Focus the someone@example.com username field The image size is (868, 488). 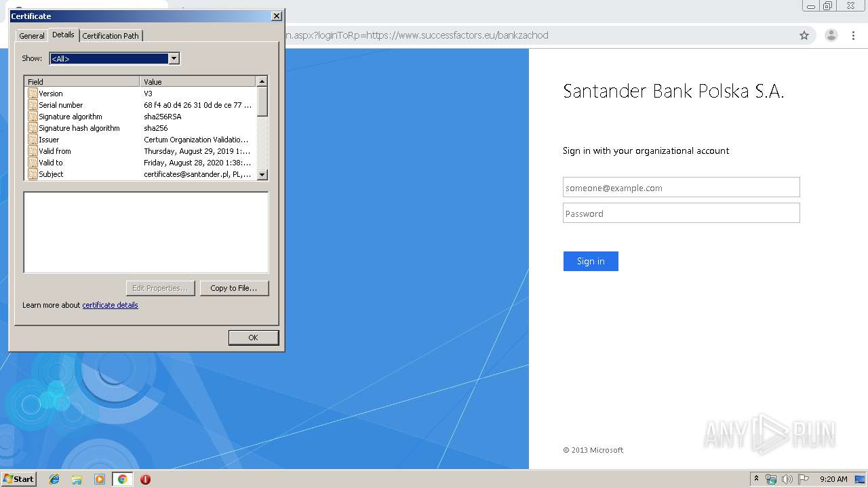[x=682, y=188]
